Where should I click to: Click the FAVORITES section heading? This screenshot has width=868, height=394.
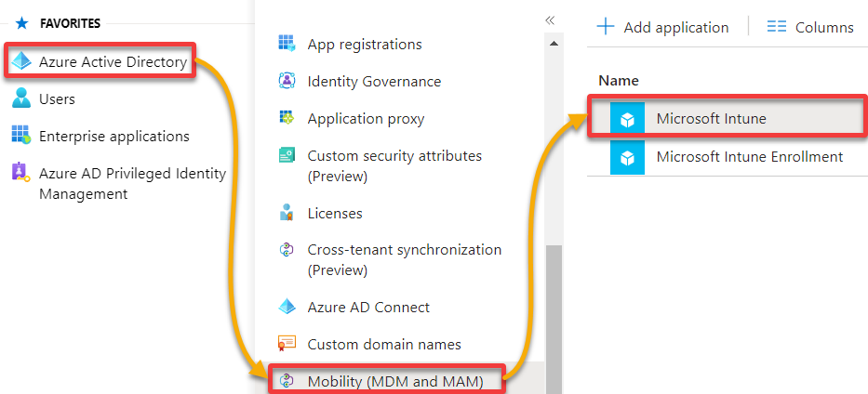(x=70, y=23)
